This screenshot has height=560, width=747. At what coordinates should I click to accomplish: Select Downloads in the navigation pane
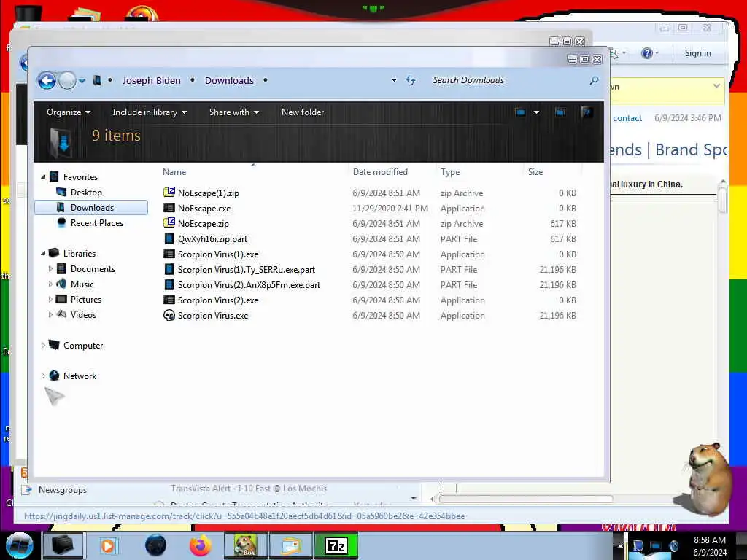click(91, 208)
